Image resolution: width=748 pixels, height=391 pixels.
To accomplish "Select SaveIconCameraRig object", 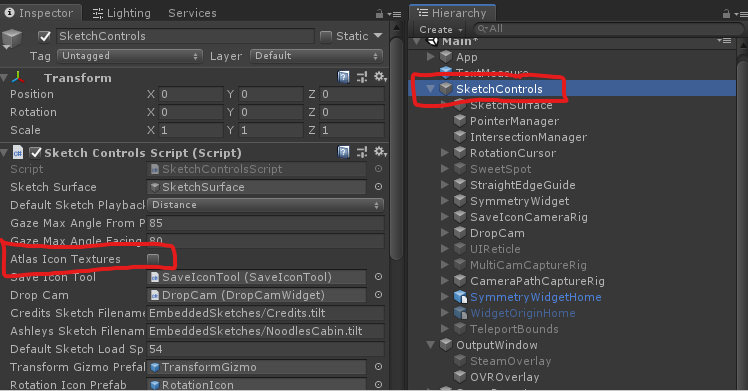I will click(529, 217).
